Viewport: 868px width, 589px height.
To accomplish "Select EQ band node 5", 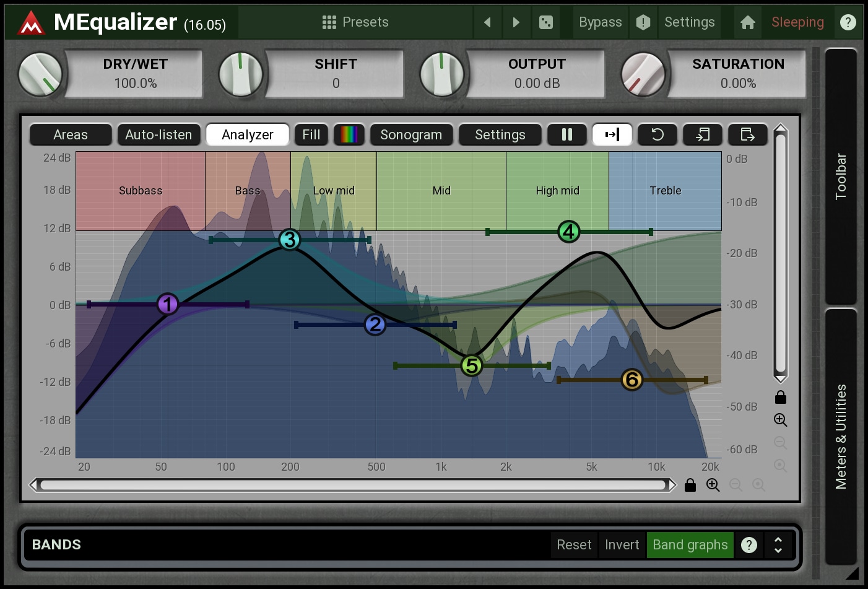I will [x=472, y=366].
